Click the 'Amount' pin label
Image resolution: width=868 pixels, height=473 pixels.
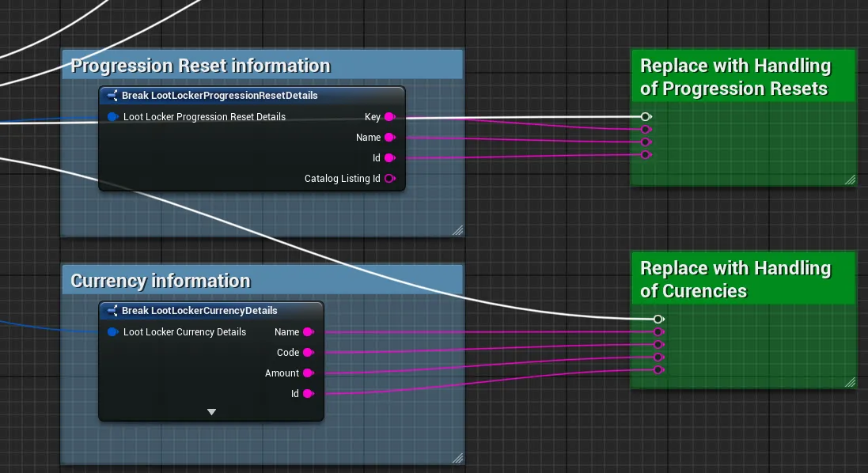pyautogui.click(x=282, y=373)
